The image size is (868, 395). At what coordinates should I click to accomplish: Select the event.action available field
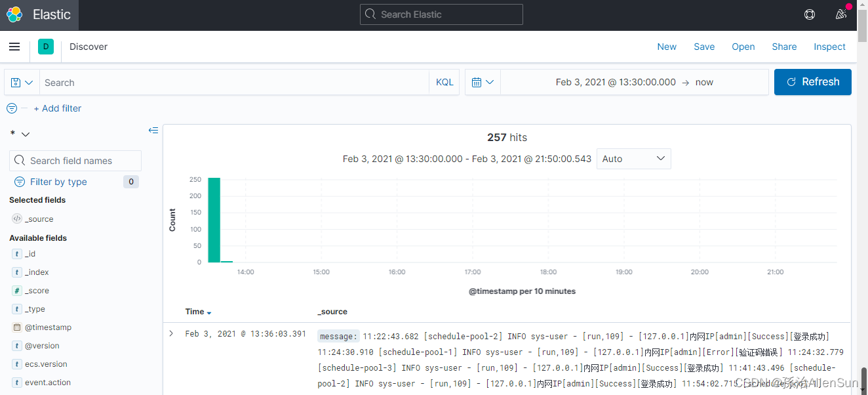(x=48, y=383)
